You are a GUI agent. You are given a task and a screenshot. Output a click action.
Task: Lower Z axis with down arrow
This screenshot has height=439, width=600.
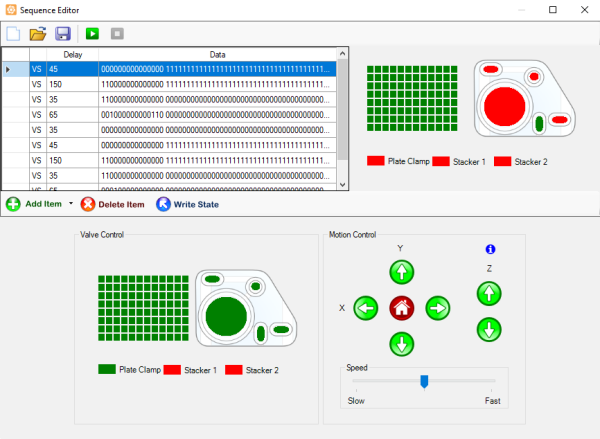488,328
